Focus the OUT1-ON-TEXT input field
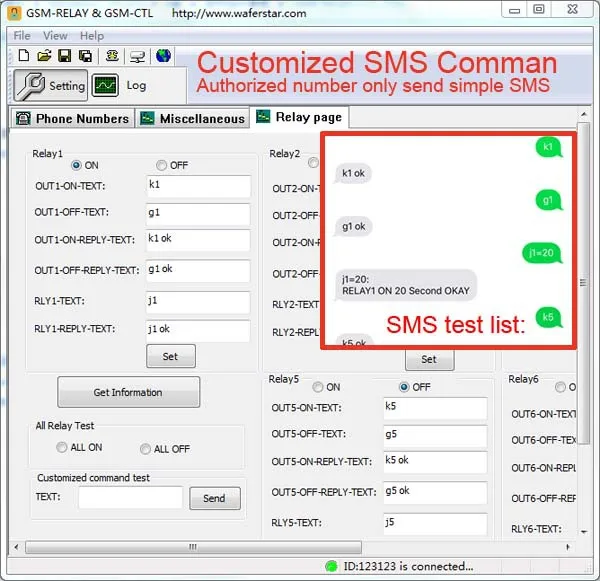The height and width of the screenshot is (581, 600). click(198, 186)
